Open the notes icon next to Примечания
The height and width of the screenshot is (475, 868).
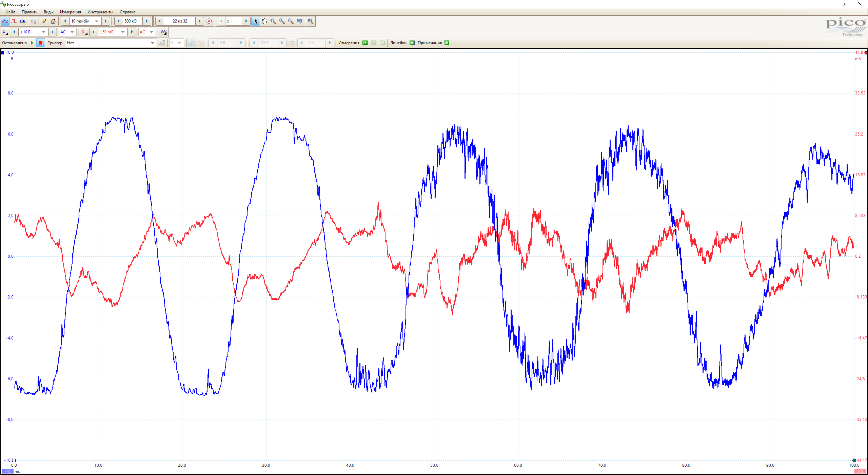pyautogui.click(x=447, y=43)
